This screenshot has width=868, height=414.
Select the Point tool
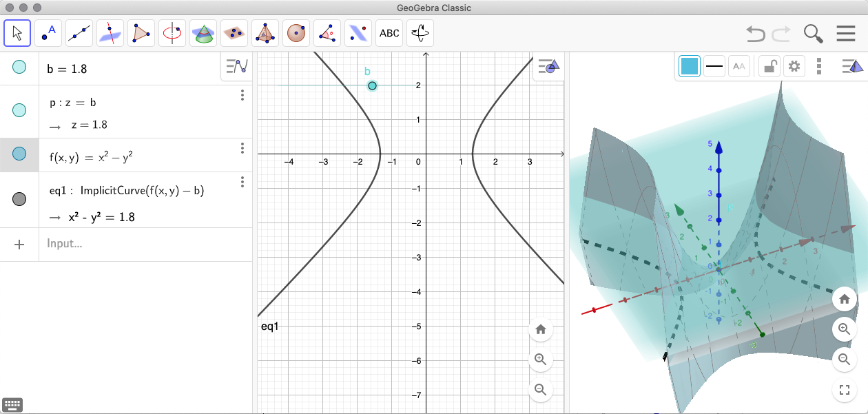(x=48, y=32)
